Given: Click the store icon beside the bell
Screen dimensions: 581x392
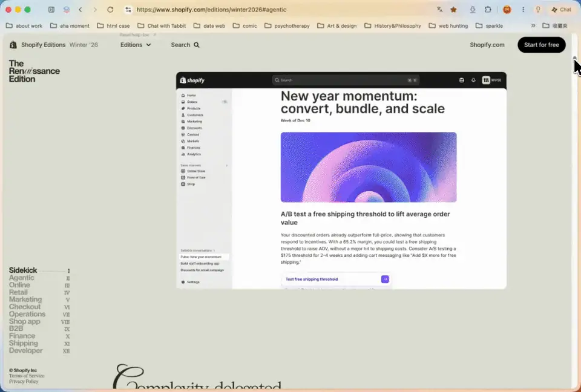Looking at the screenshot, I should tap(461, 80).
